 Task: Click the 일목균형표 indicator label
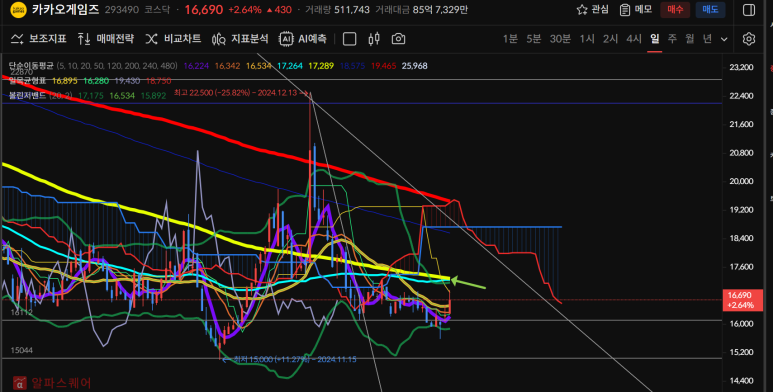click(27, 80)
